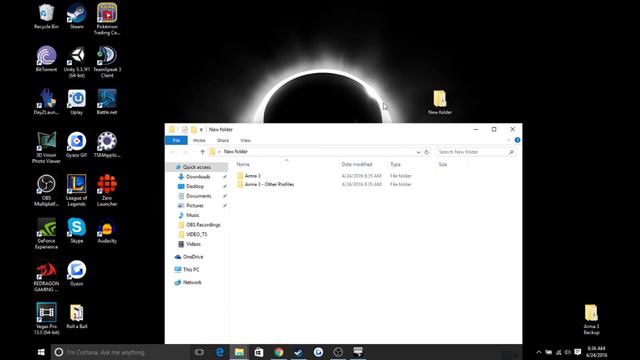Open the Windows Start menu
The image size is (640, 360).
click(x=41, y=352)
